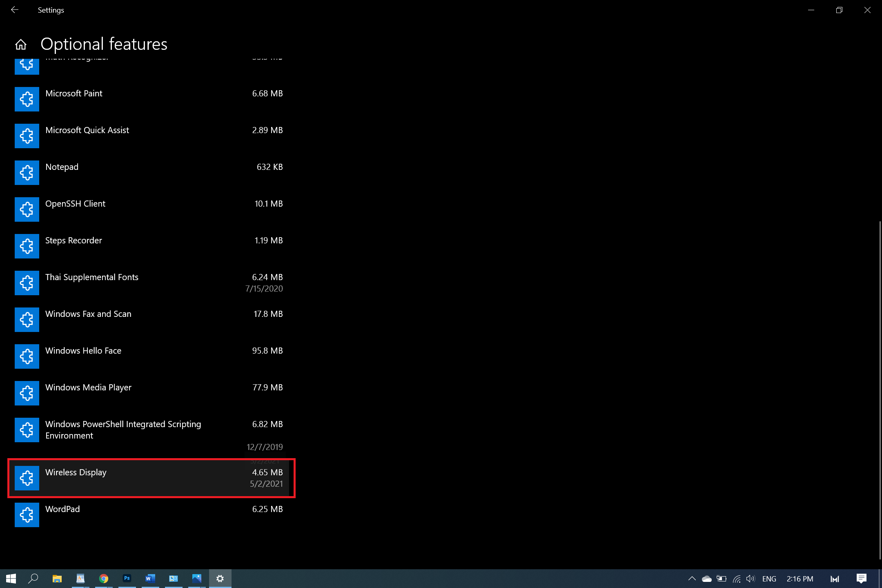Click the 95.8 MB size value
Image resolution: width=882 pixels, height=588 pixels.
(x=267, y=351)
